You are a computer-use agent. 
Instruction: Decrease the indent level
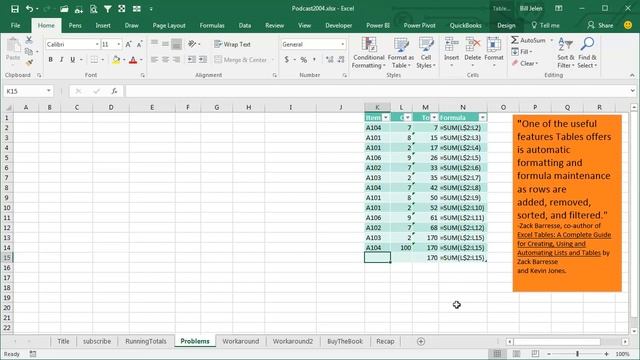pos(191,60)
